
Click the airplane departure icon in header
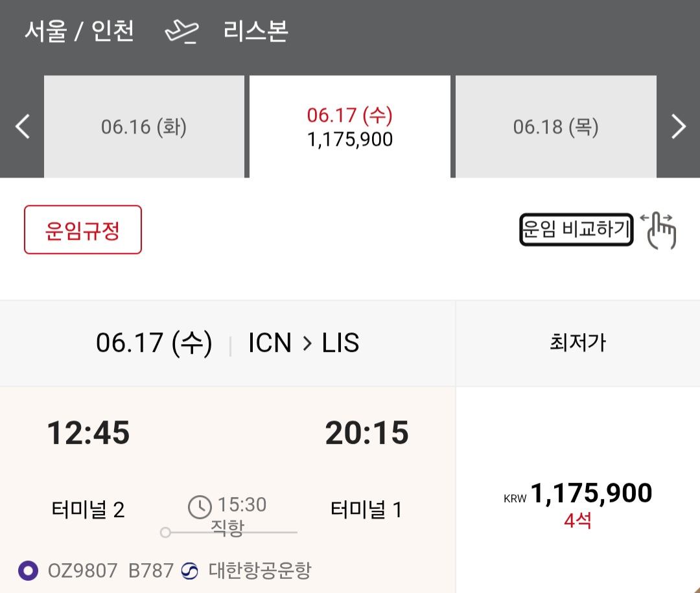182,32
